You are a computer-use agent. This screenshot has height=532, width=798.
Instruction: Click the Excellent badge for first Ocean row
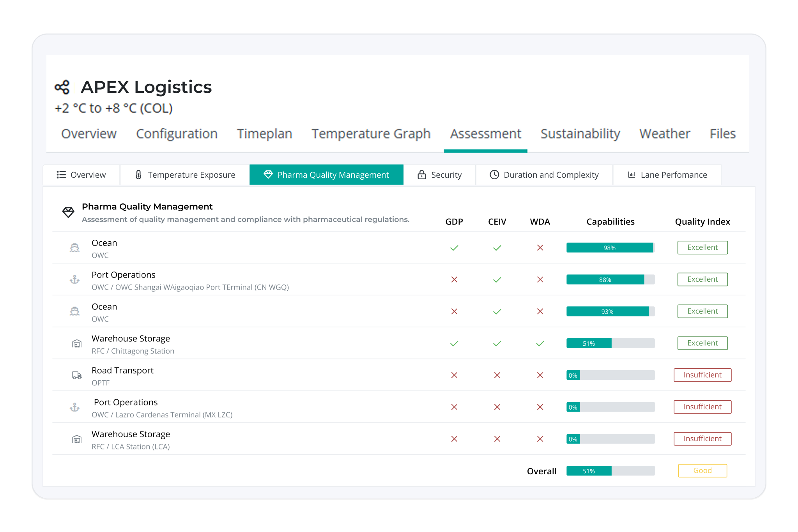(702, 247)
